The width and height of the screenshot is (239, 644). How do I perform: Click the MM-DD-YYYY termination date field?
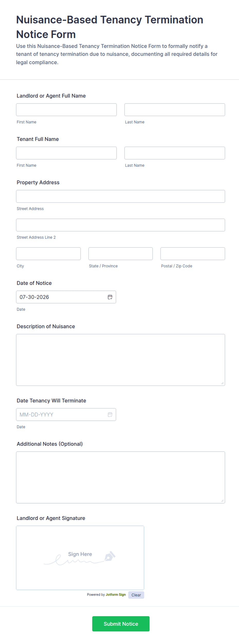tap(66, 415)
